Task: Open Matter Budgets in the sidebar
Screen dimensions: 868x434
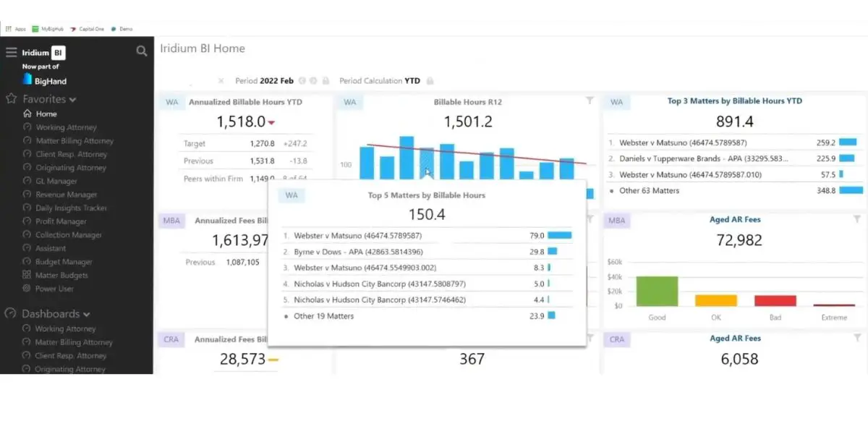Action: (x=61, y=275)
